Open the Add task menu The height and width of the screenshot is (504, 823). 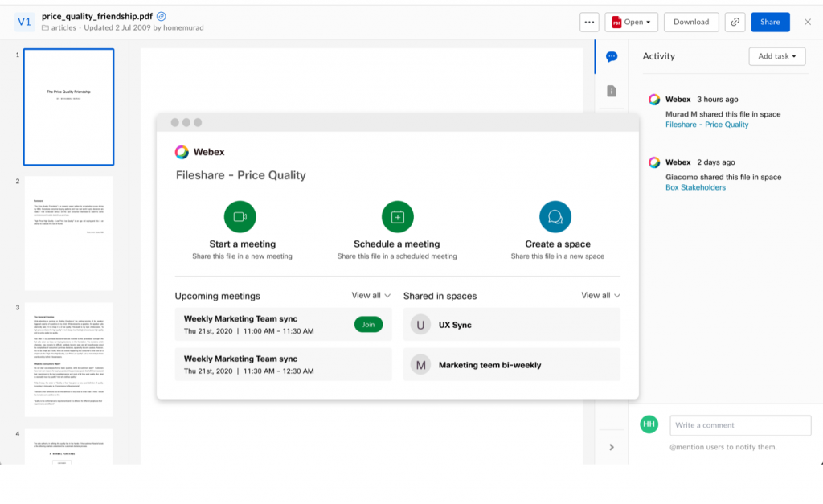point(776,56)
